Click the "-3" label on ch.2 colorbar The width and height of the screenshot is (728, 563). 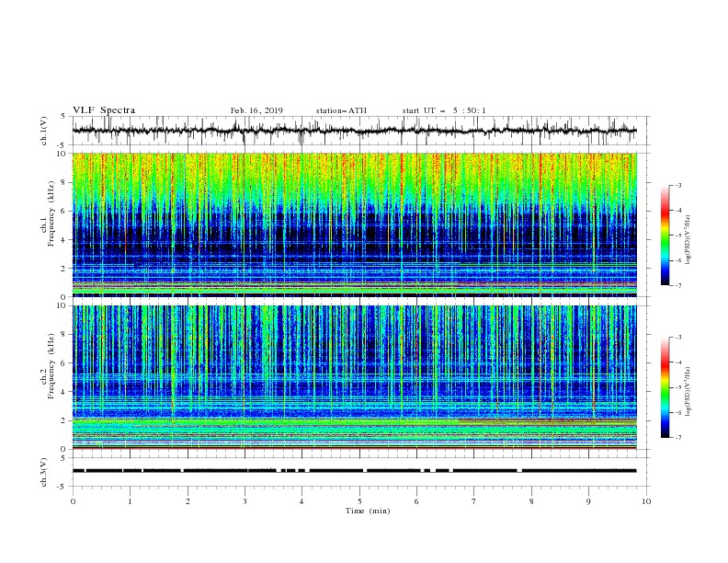coord(678,338)
